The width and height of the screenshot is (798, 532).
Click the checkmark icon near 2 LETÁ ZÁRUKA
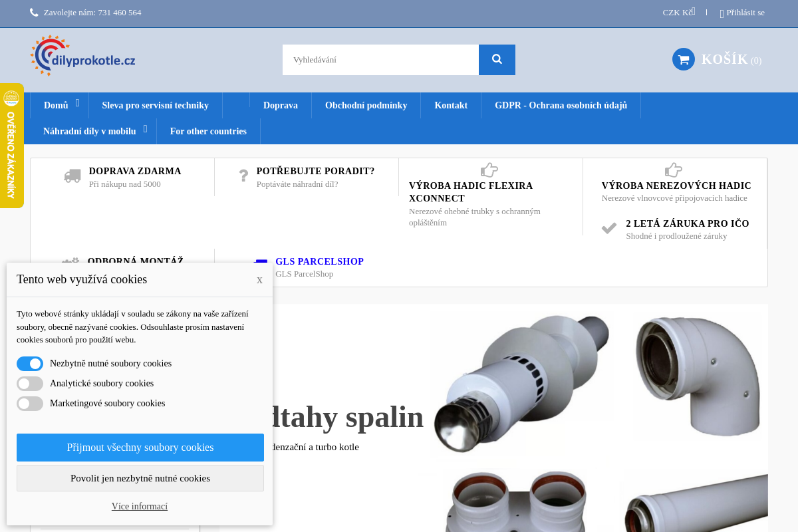[x=609, y=228]
